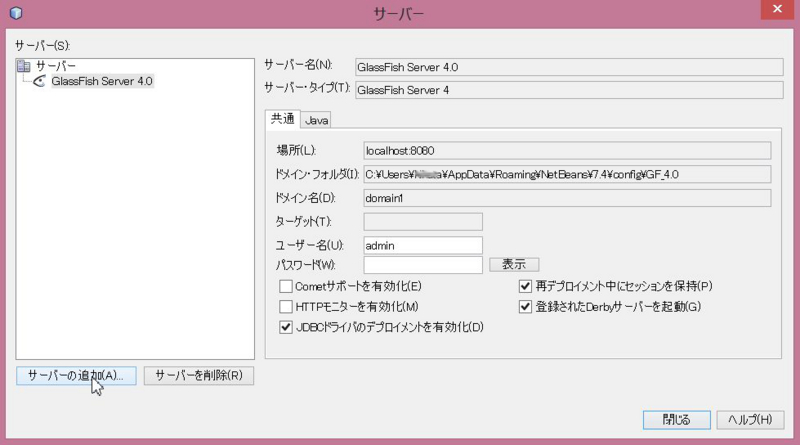The width and height of the screenshot is (800, 445).
Task: Click the サーバー名 field
Action: tap(569, 67)
